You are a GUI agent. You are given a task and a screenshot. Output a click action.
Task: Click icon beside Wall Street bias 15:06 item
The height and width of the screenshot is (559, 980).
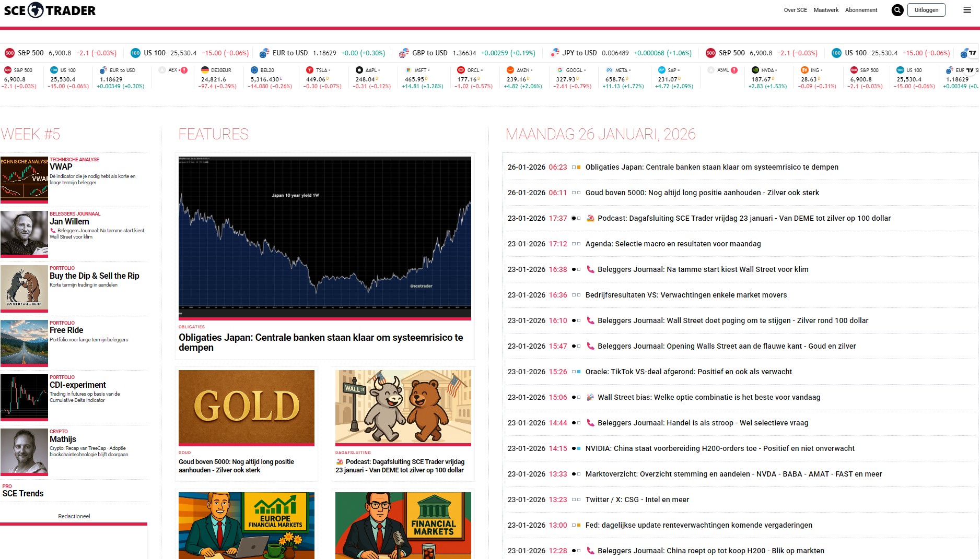(590, 397)
